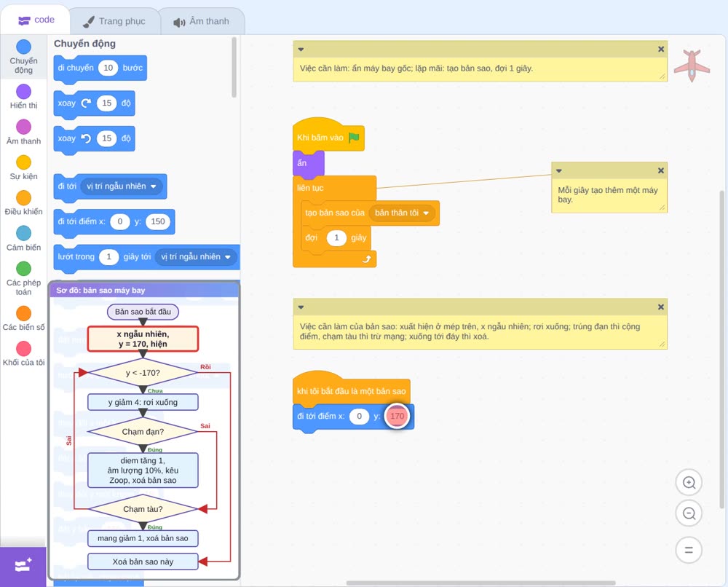
Task: Open the Âm thanh block category
Action: pyautogui.click(x=24, y=131)
